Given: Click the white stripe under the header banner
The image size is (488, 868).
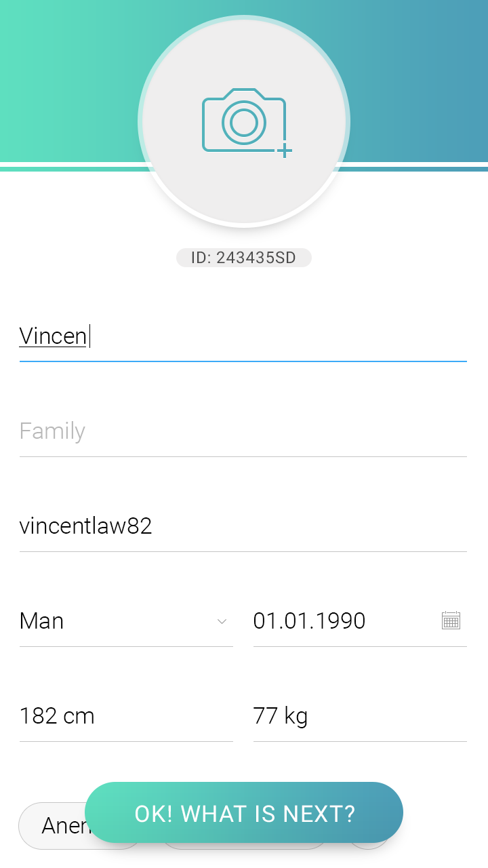Looking at the screenshot, I should [x=68, y=164].
